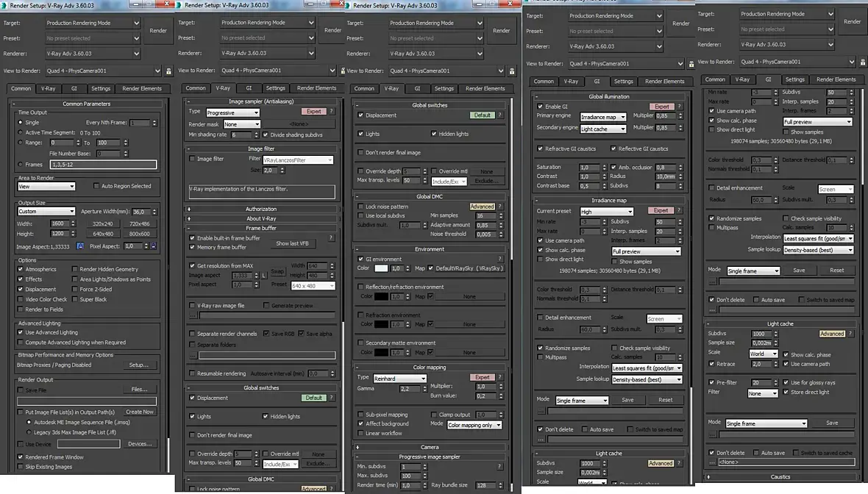The height and width of the screenshot is (494, 868).
Task: Click the Every Nth Frame spinner arrows
Action: point(154,123)
